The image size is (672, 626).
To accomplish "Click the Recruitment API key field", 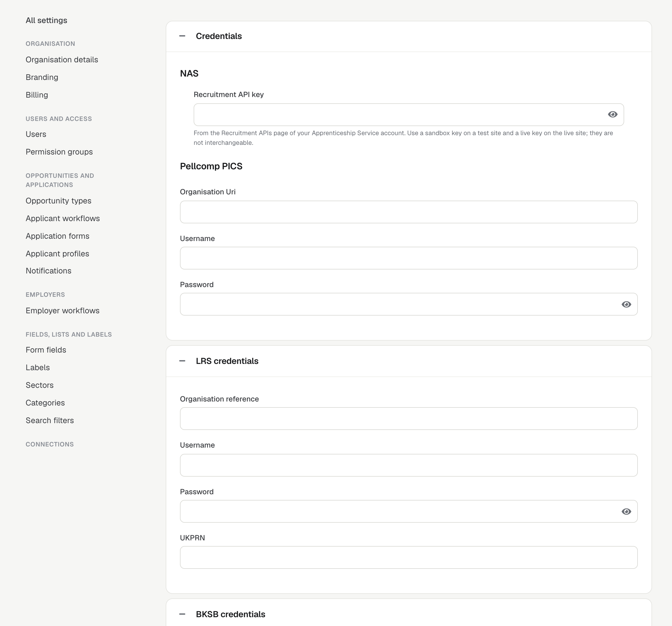I will click(x=408, y=114).
